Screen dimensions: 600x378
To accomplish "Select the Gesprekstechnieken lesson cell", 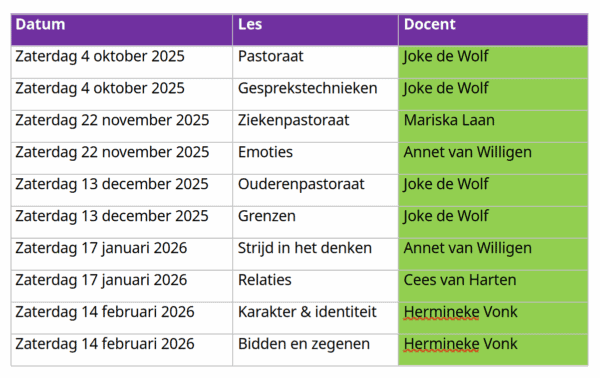I will pyautogui.click(x=315, y=94).
